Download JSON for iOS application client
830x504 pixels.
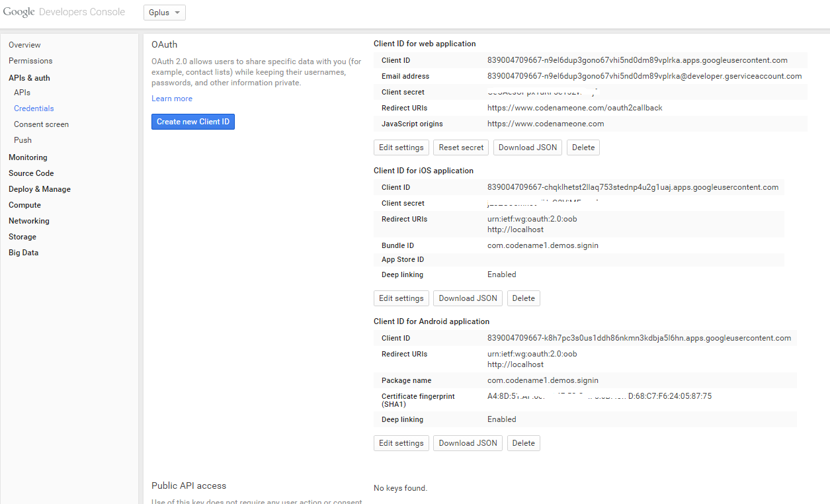click(468, 298)
